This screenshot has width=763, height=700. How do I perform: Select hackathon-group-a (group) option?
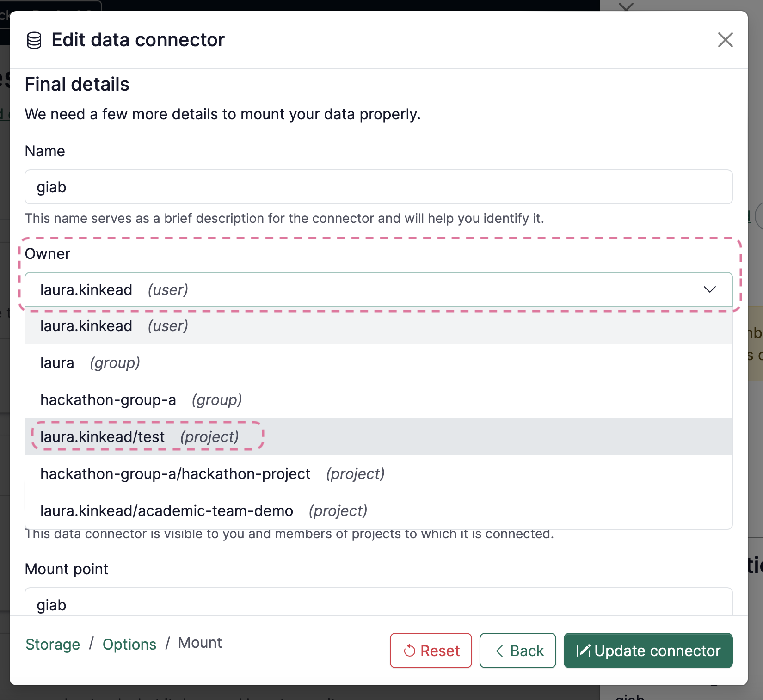pyautogui.click(x=378, y=400)
